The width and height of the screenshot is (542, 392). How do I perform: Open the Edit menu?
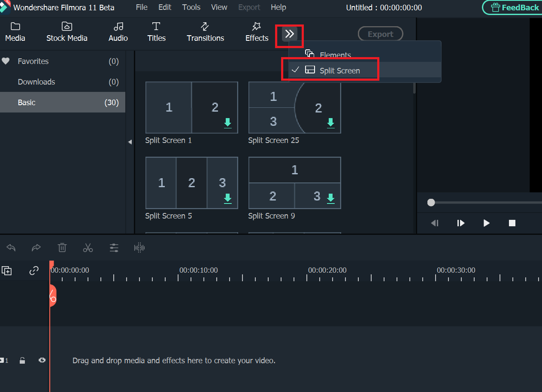click(x=165, y=7)
